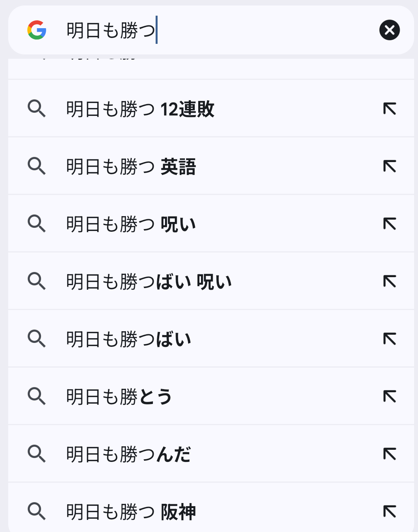Select suggestion 明日も勝つ 英語

131,166
